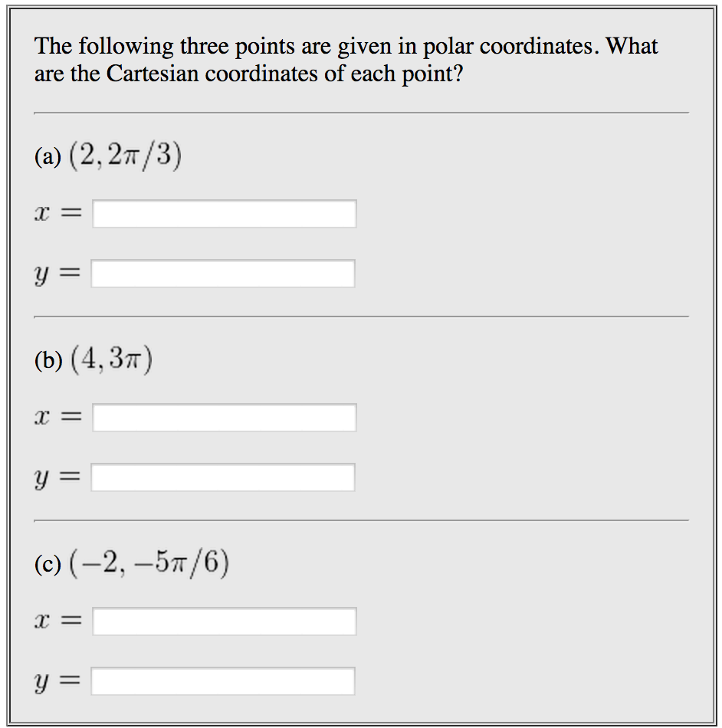Click the x input field for part (c)
Screen dimensions: 722x728
[224, 621]
